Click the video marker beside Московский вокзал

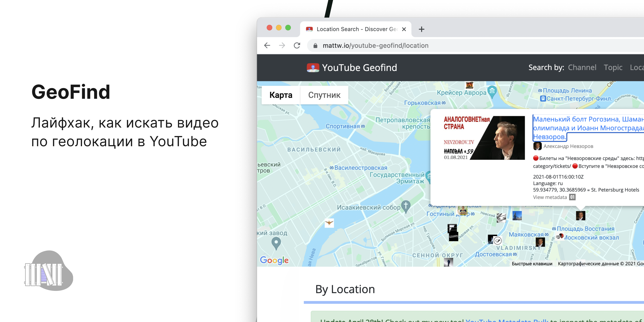pyautogui.click(x=560, y=236)
